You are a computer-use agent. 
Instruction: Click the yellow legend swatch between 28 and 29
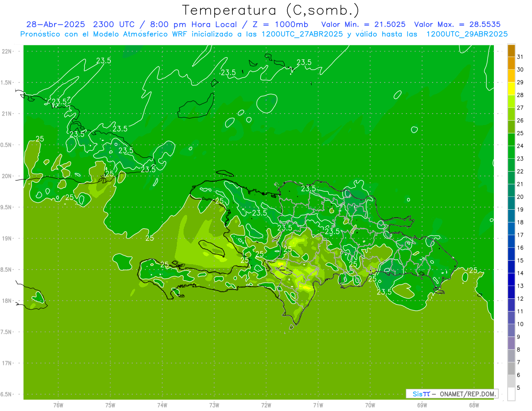[x=511, y=89]
